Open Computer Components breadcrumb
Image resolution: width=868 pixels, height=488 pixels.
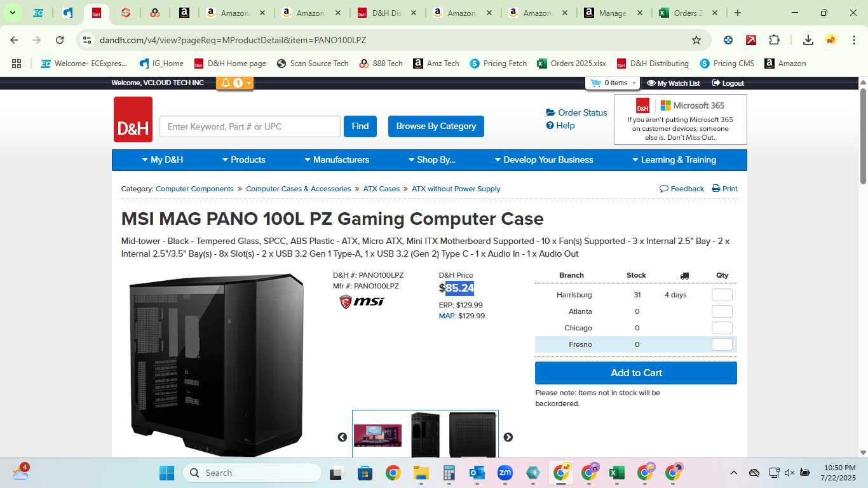pos(194,189)
